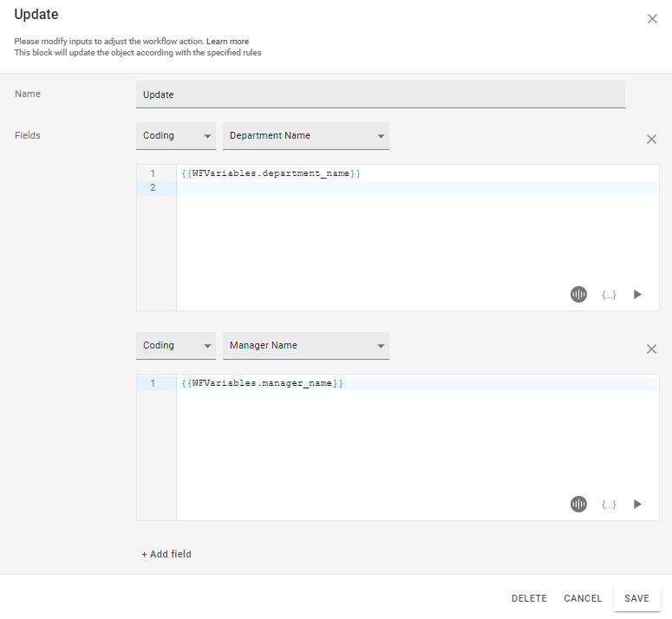Open variables braces icon in Manager Name editor
This screenshot has width=672, height=619.
tap(609, 505)
